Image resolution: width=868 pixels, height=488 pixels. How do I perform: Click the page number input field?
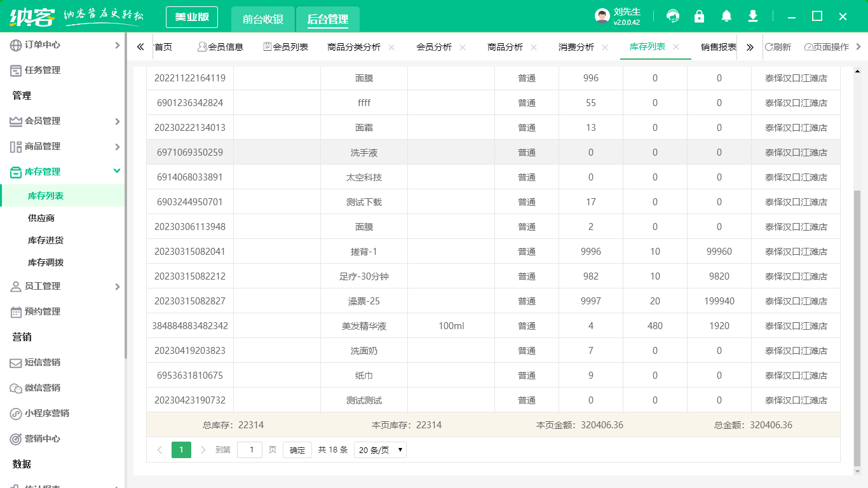pos(250,450)
